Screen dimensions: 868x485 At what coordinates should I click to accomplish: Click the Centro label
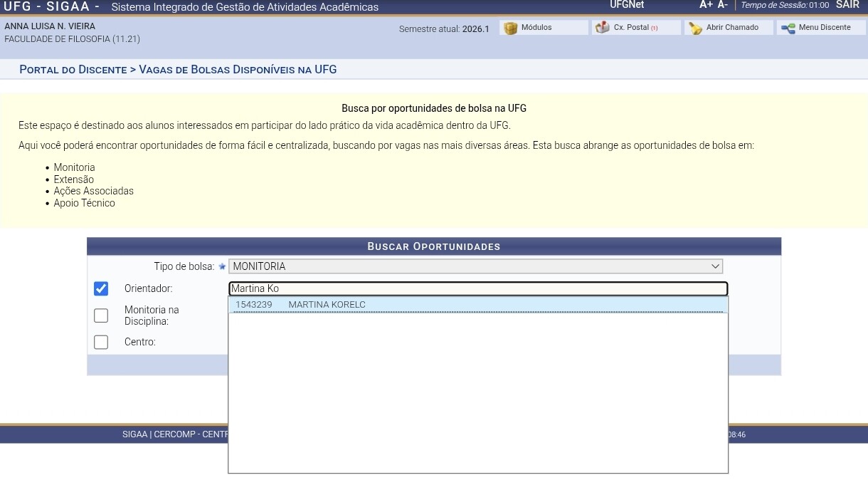[139, 342]
